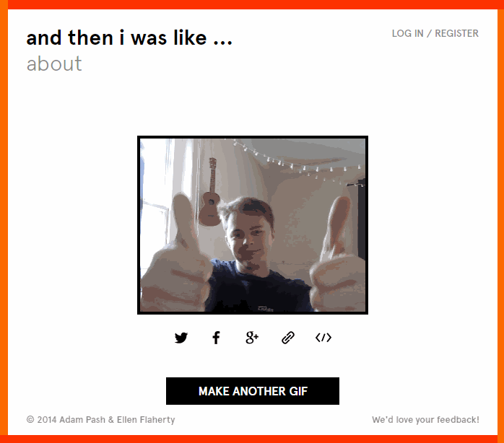Click the right thumbs-up hand in GIF
Image resolution: width=504 pixels, height=443 pixels.
pos(337,255)
